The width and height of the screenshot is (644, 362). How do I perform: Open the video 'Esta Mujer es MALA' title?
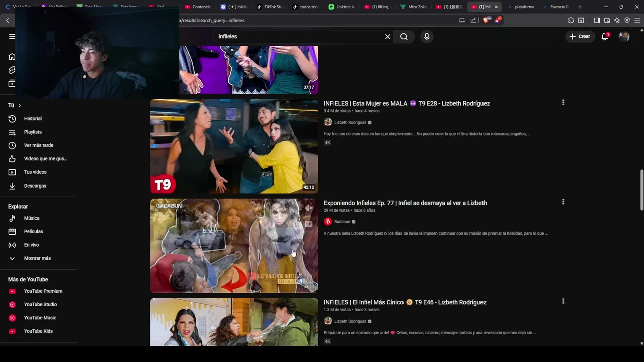407,103
